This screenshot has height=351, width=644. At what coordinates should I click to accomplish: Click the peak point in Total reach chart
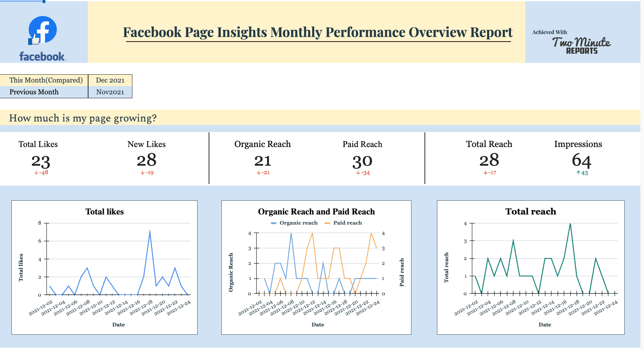pyautogui.click(x=571, y=224)
